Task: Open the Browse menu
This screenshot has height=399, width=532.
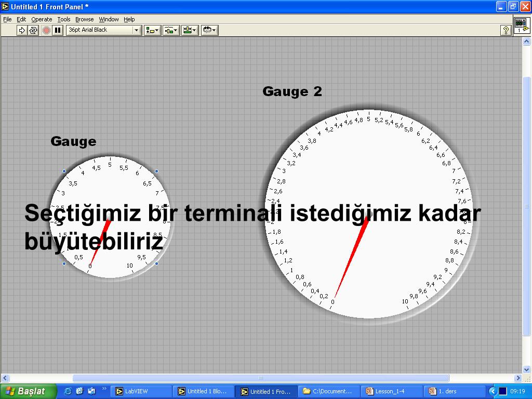Action: coord(85,19)
